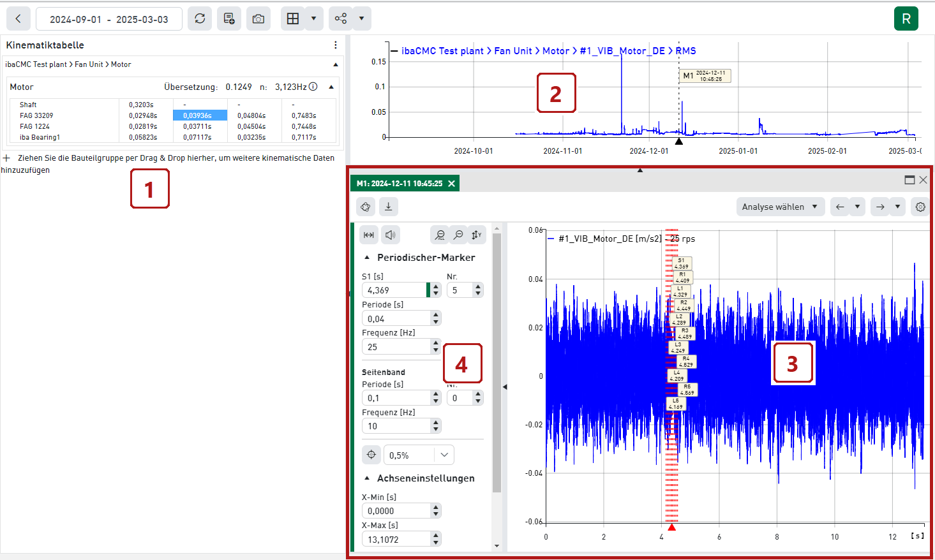
Task: Collapse the Periodischer-Marker section
Action: tap(367, 258)
